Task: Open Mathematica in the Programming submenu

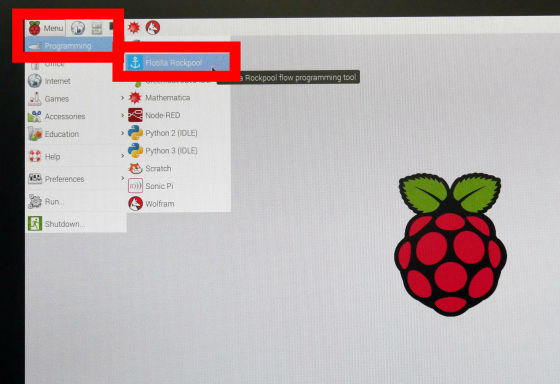Action: (178, 98)
